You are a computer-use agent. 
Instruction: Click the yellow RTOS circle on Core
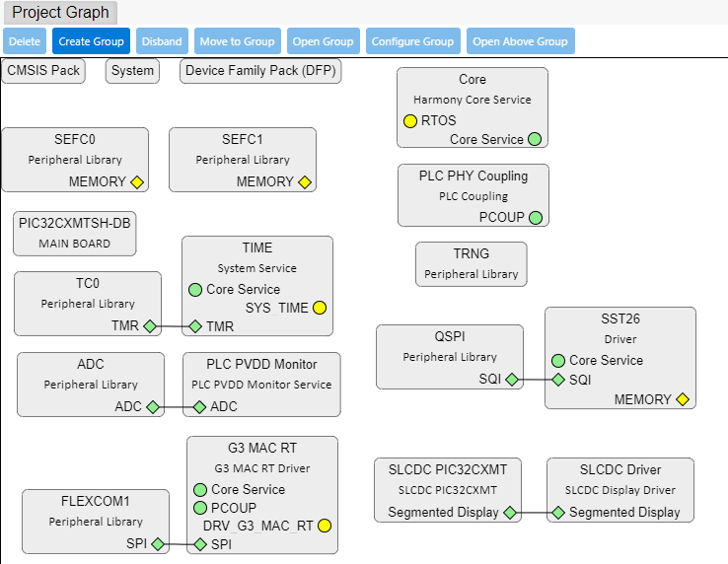(x=410, y=121)
